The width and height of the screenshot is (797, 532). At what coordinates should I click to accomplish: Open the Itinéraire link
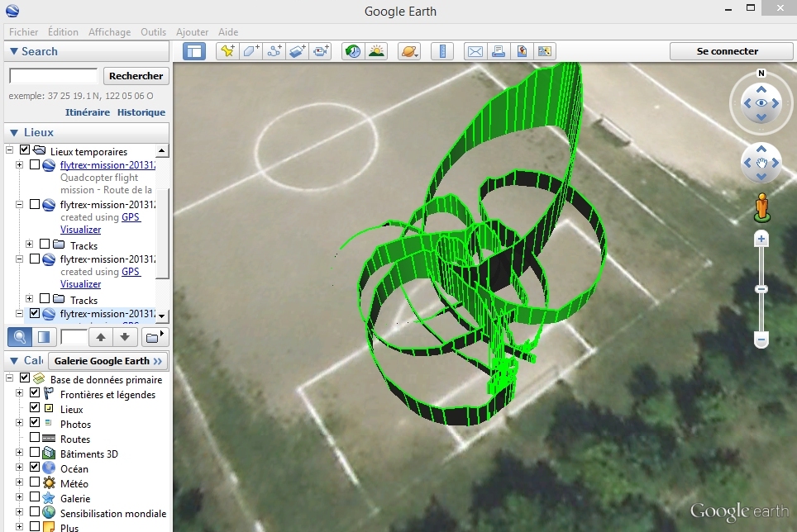pos(88,112)
